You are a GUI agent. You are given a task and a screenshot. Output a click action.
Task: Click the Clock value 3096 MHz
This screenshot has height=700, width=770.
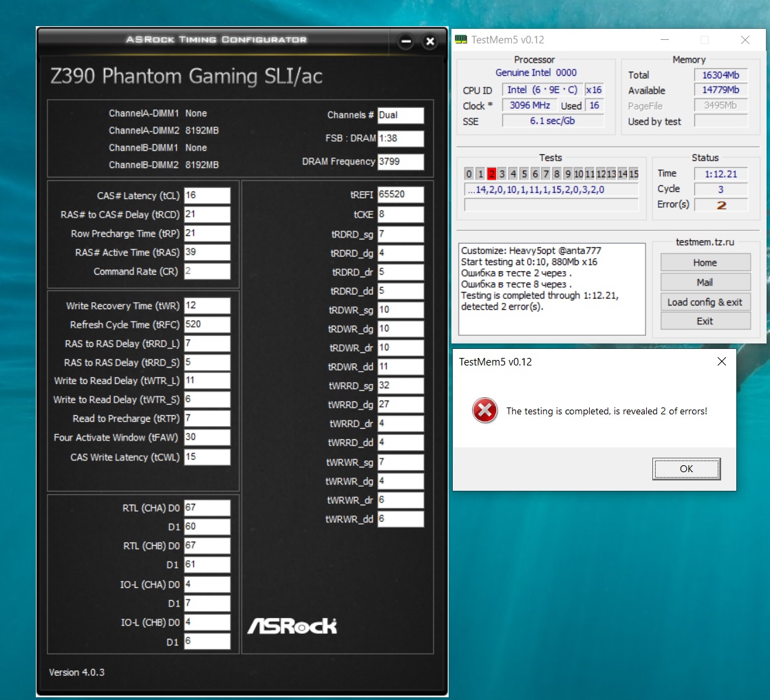click(530, 105)
